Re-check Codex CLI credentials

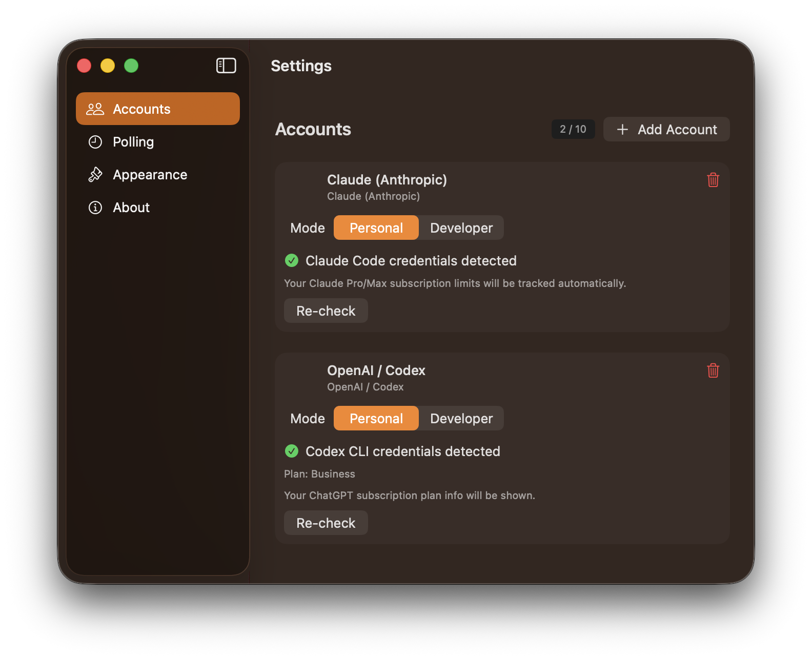coord(326,523)
